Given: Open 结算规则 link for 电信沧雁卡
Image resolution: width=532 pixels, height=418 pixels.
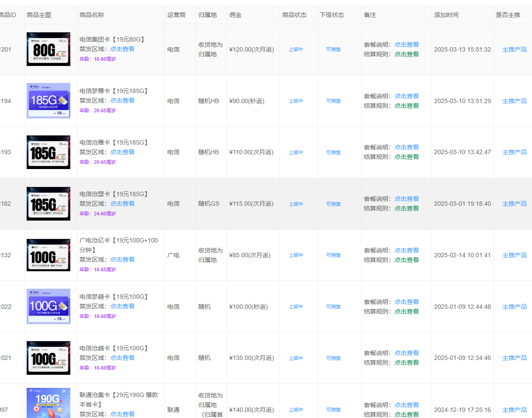Looking at the screenshot, I should (x=407, y=157).
